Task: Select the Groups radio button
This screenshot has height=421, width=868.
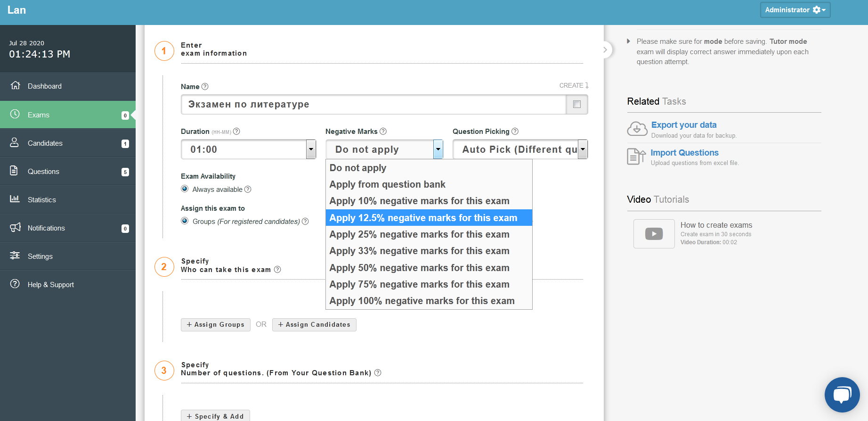Action: [185, 221]
